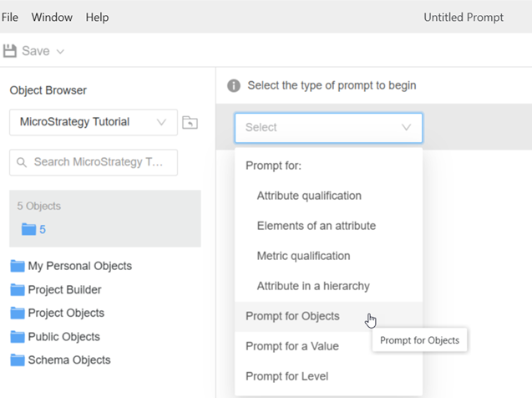Click the search magnifier icon
This screenshot has width=532, height=398.
(x=22, y=162)
